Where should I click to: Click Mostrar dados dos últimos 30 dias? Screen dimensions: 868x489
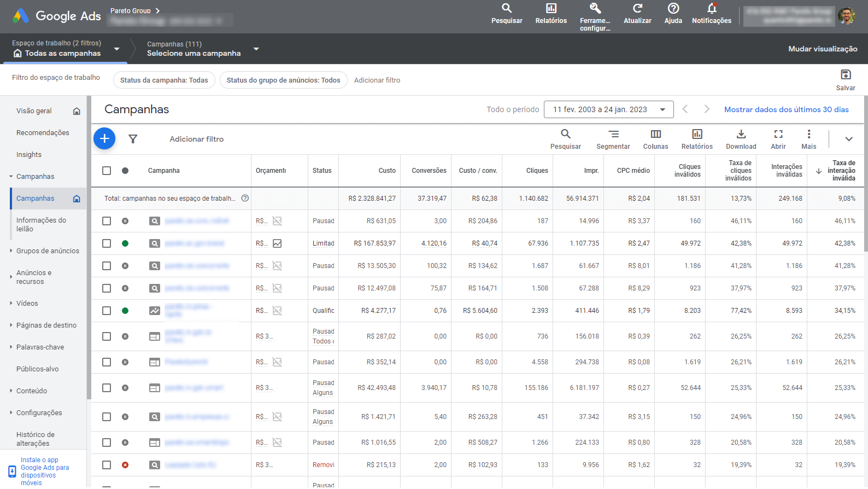click(786, 109)
